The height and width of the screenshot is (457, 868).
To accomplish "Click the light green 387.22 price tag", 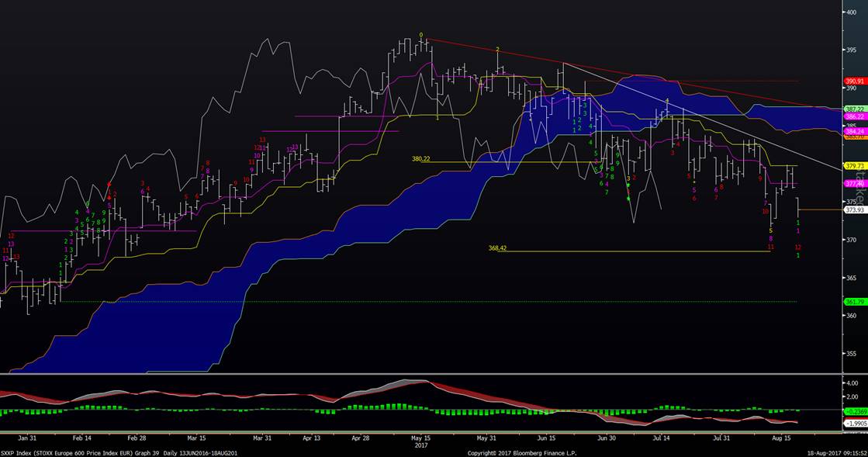I will pyautogui.click(x=854, y=109).
